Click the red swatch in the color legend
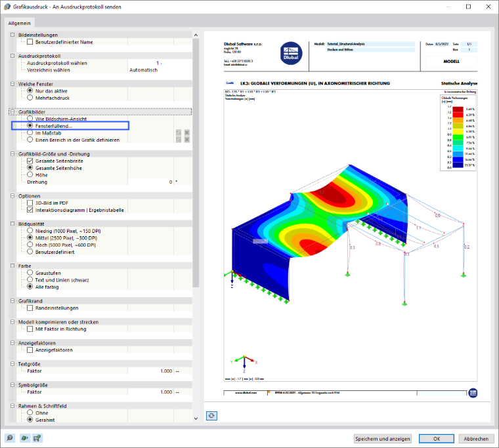This screenshot has height=448, width=499. (x=458, y=115)
